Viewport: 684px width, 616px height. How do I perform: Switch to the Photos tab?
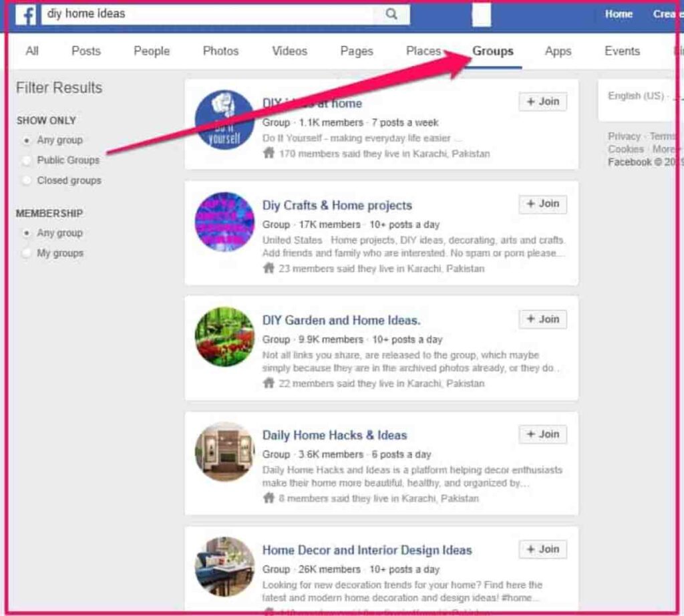coord(220,51)
